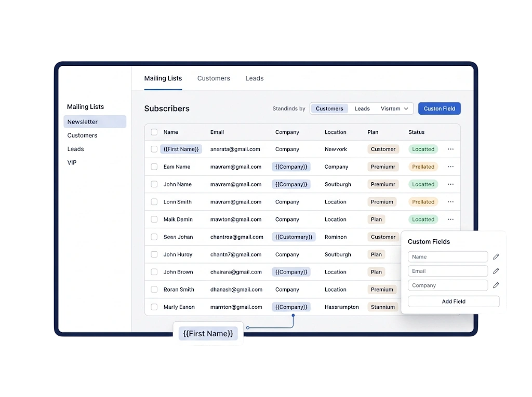Check the box for John Name
This screenshot has height=397, width=532.
pyautogui.click(x=154, y=184)
